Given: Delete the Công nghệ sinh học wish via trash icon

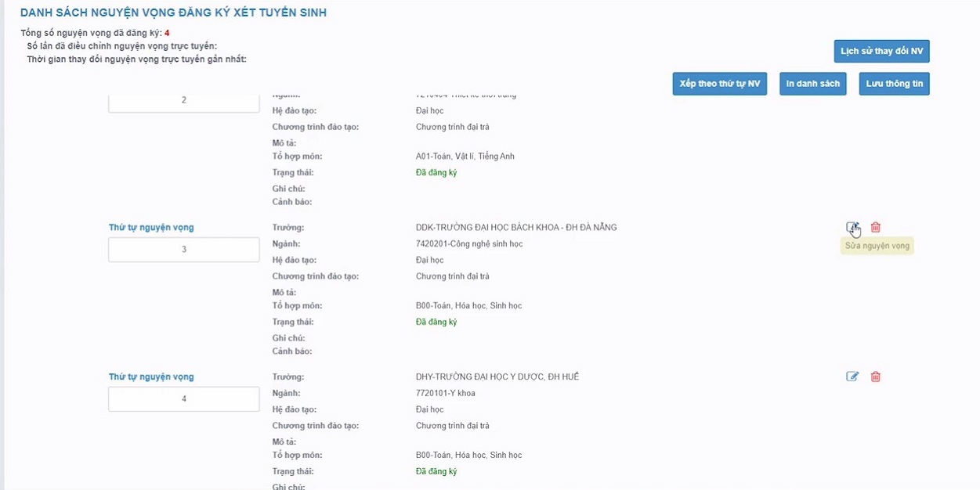Looking at the screenshot, I should tap(876, 228).
